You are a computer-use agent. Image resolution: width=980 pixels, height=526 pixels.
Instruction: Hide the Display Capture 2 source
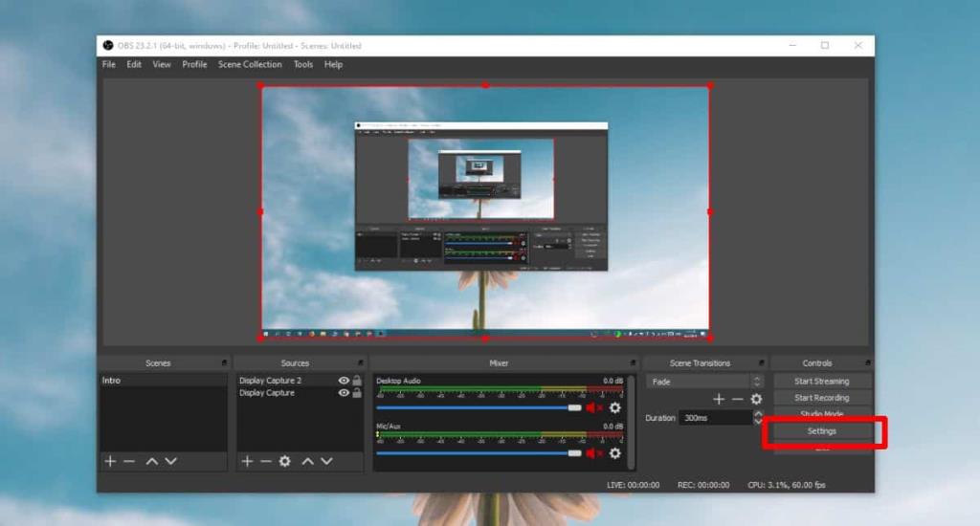point(343,381)
